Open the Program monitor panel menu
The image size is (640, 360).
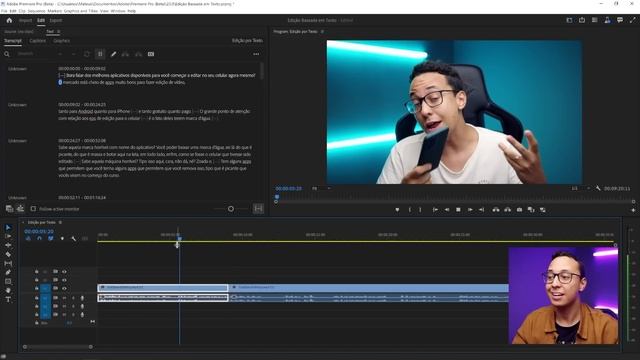pos(322,31)
